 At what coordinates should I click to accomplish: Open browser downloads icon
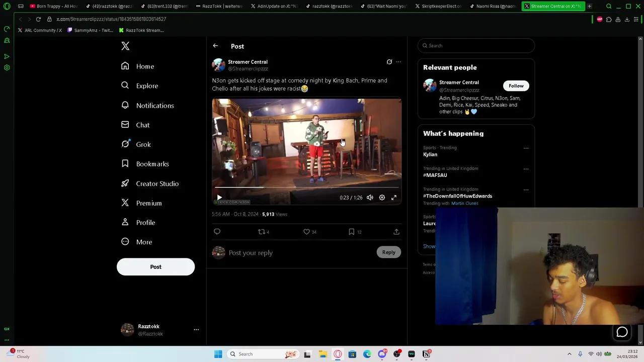[627, 19]
